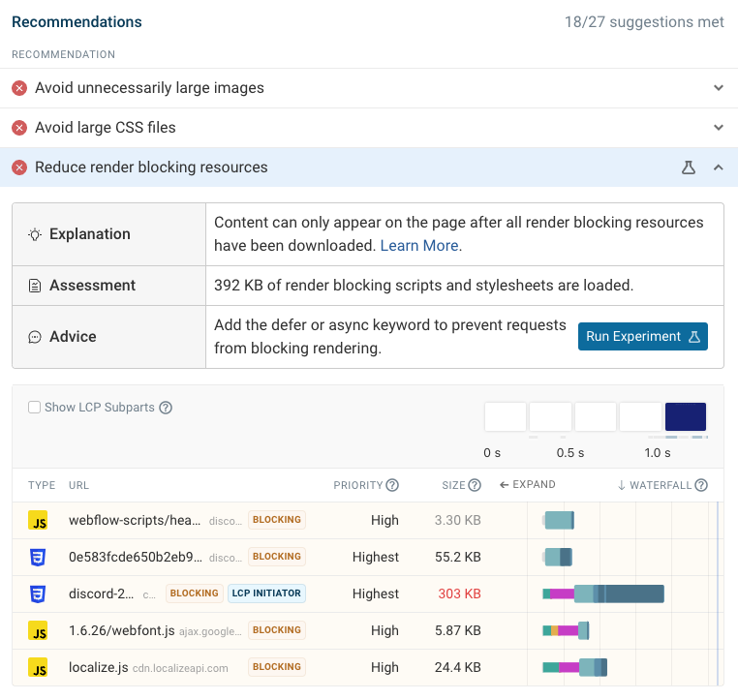Viewport: 738px width, 700px height.
Task: Click the lightbulb icon next to Explanation
Action: [x=35, y=234]
